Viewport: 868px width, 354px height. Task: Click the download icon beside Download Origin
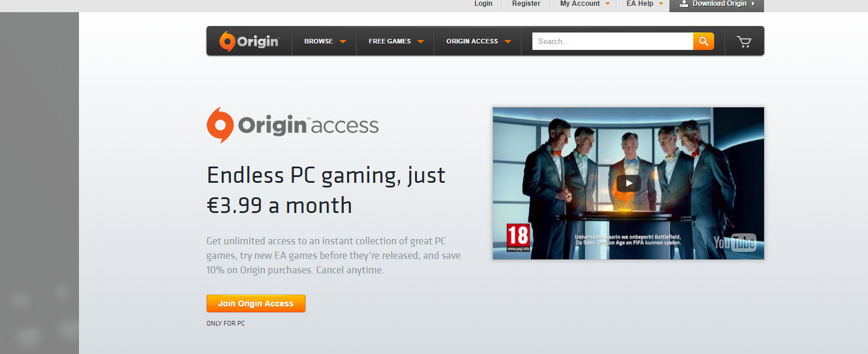point(684,3)
